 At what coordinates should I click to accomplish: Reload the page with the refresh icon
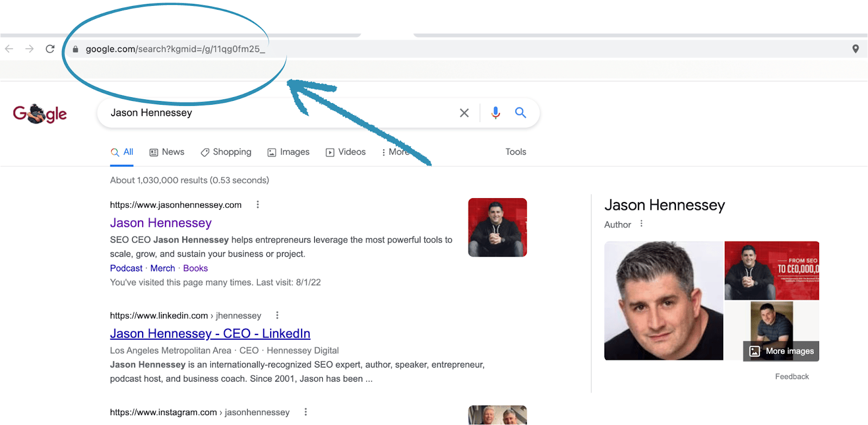tap(50, 49)
